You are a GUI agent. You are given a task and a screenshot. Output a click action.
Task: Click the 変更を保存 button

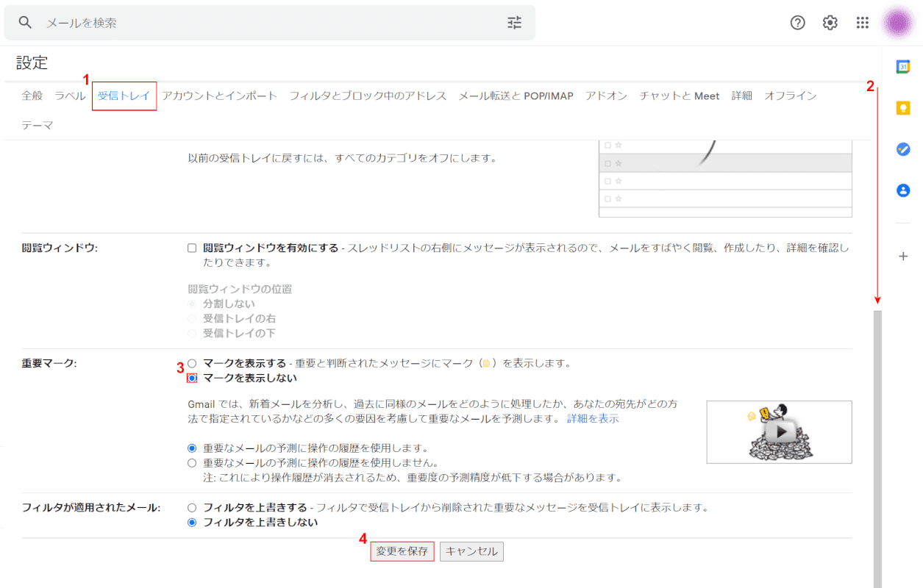pos(402,551)
